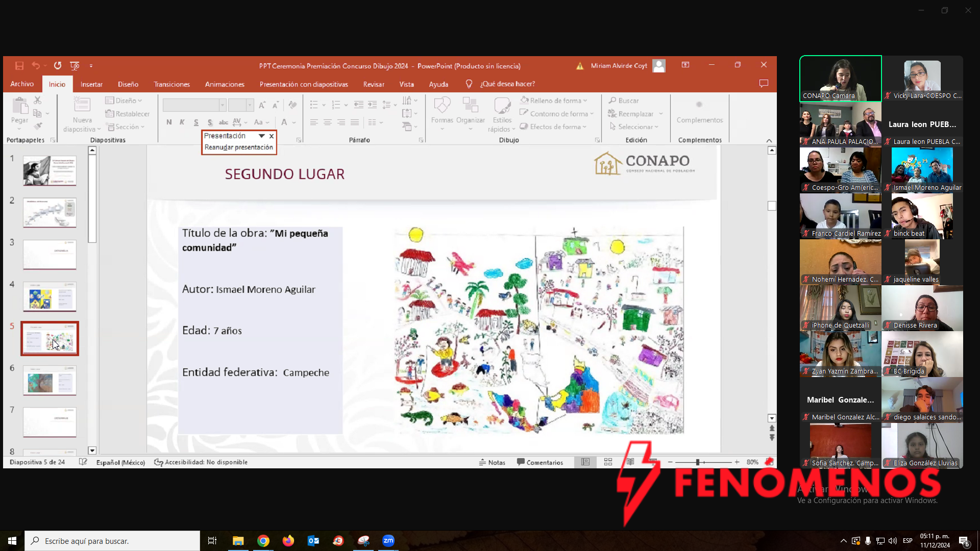Click the Redo/Repeat icon
The width and height of the screenshot is (980, 551).
58,66
